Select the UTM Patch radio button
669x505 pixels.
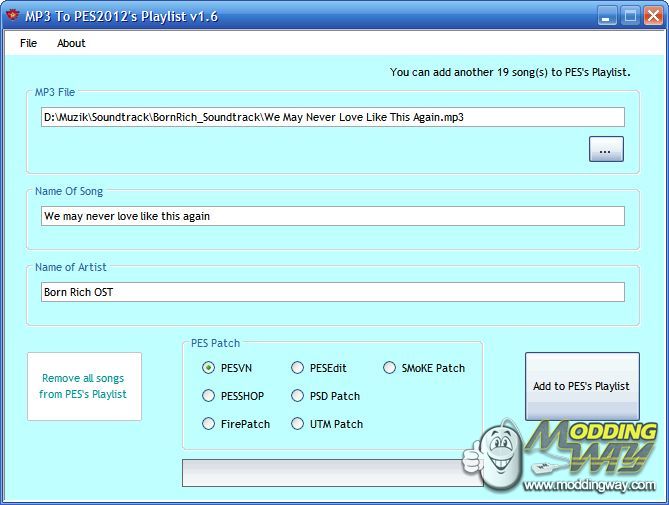pos(298,424)
